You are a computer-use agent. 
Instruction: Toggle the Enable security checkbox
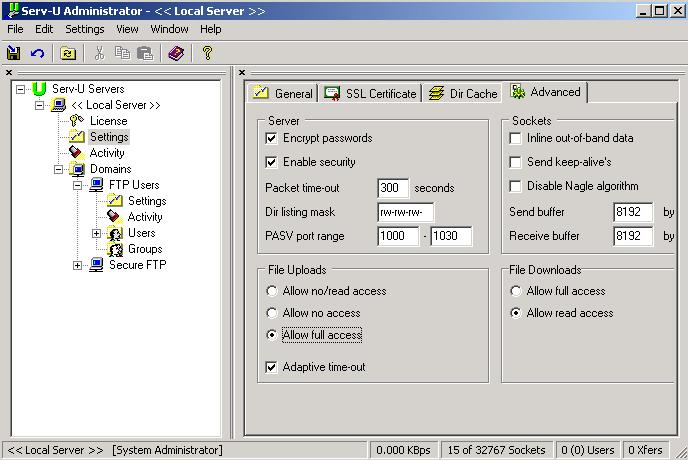point(271,162)
